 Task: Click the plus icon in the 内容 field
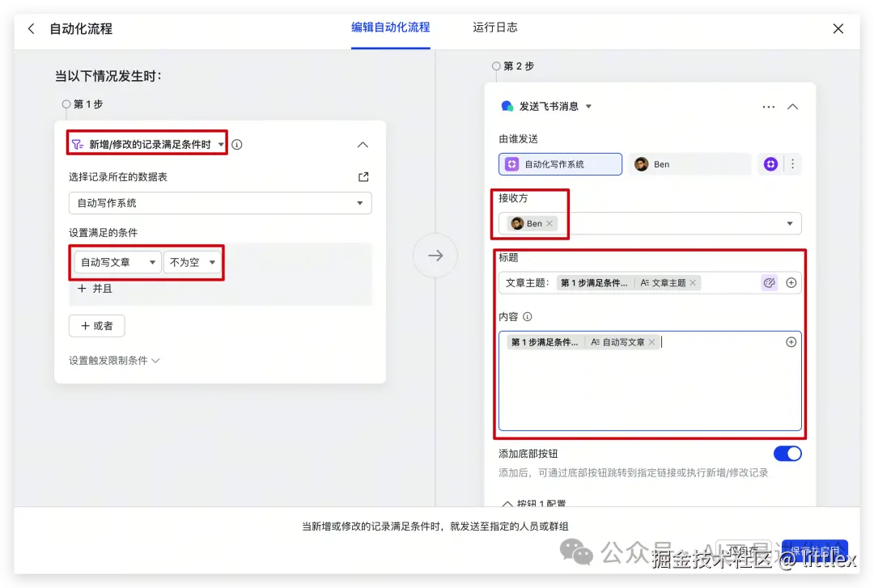tap(791, 341)
